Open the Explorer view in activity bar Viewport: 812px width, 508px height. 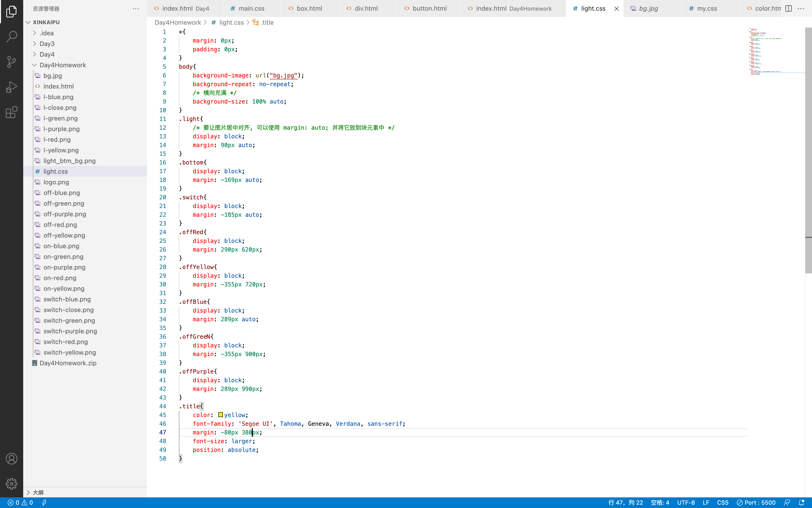[11, 11]
